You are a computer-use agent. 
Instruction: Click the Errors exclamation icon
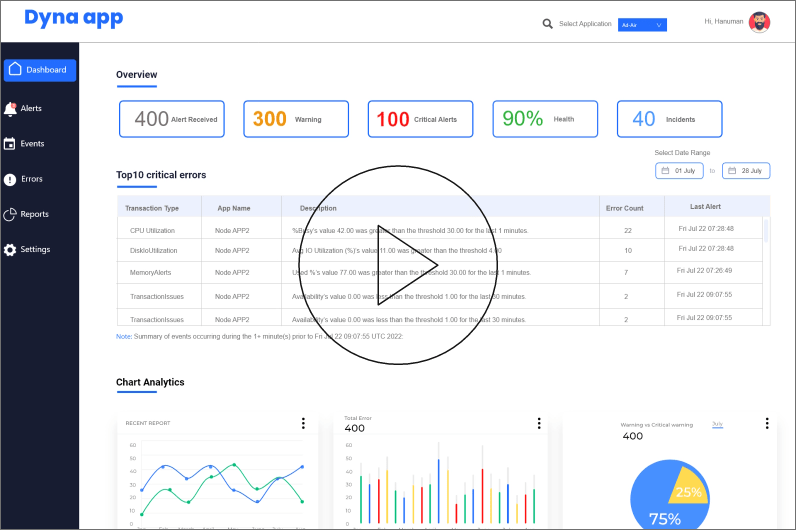point(10,179)
